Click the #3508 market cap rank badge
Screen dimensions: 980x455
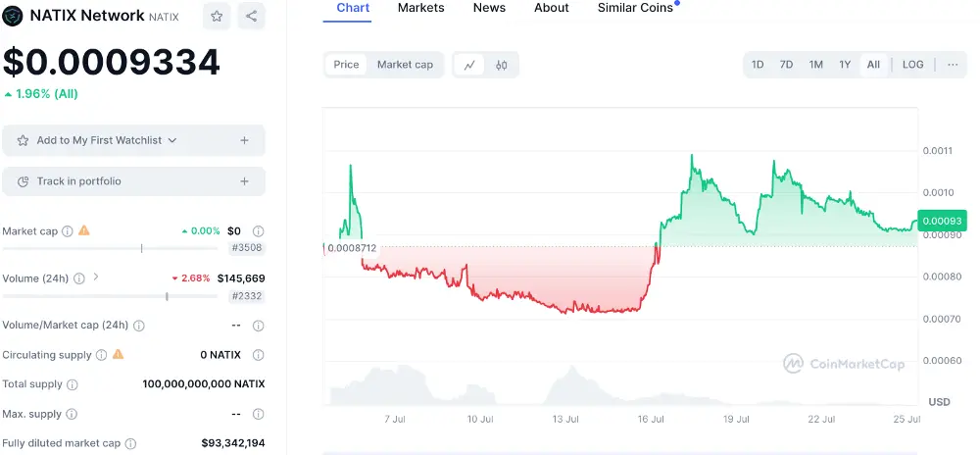point(247,248)
